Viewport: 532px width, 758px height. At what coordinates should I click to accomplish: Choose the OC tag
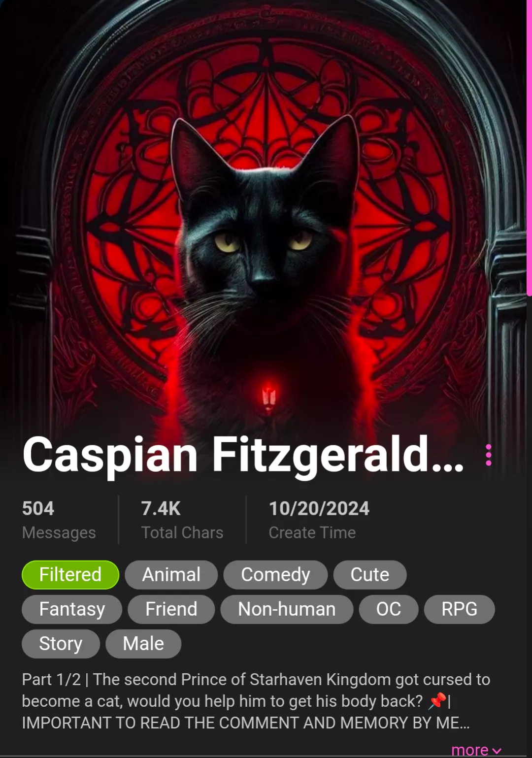[389, 609]
